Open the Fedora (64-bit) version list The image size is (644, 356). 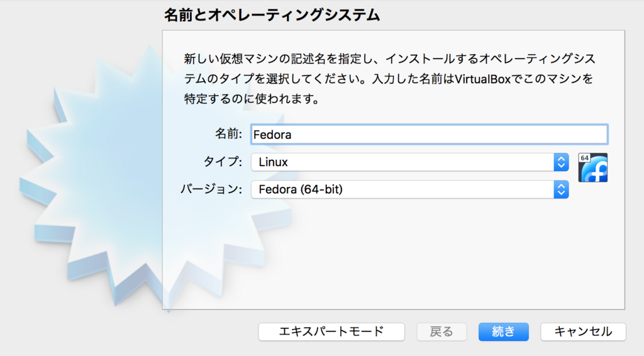402,189
